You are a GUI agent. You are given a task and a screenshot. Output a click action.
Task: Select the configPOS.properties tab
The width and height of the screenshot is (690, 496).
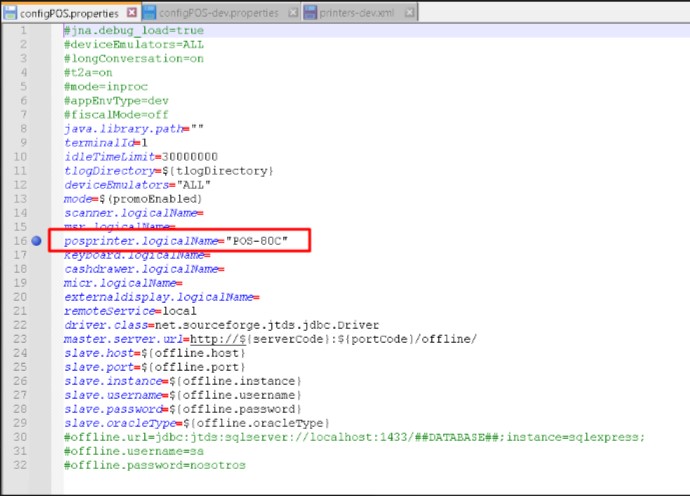click(x=66, y=13)
